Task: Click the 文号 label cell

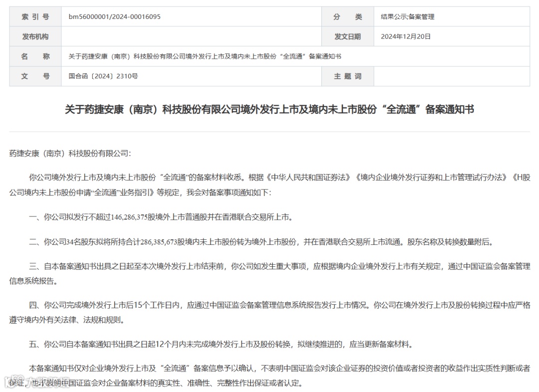Action: tap(35, 76)
